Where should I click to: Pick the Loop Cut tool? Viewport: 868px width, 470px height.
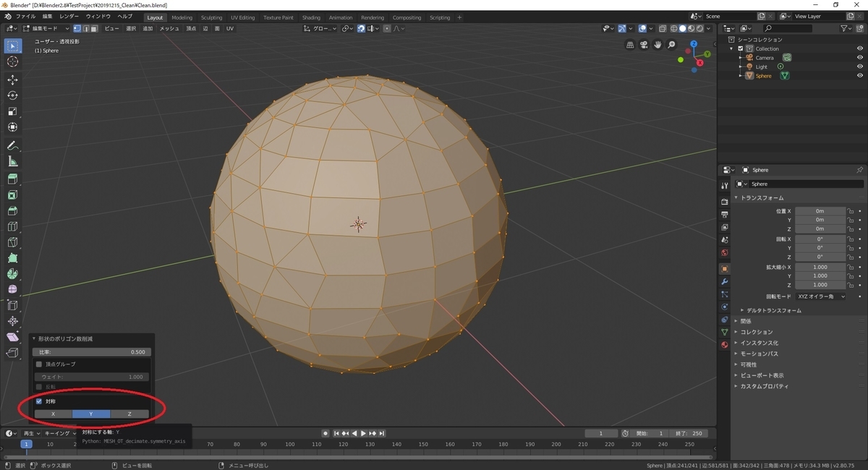click(12, 226)
